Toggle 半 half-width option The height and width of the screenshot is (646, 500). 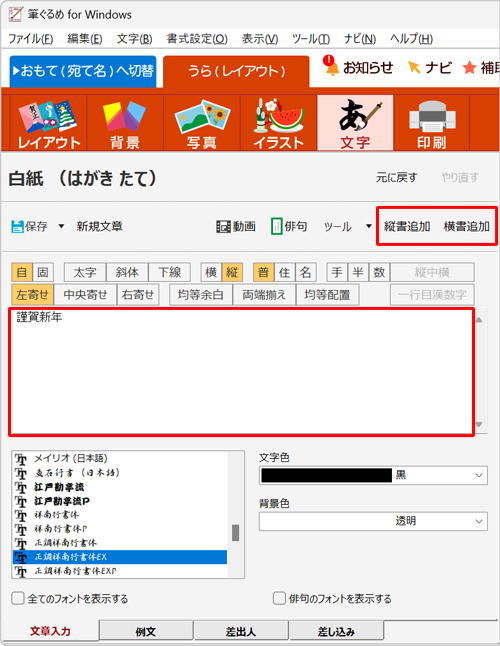(358, 272)
